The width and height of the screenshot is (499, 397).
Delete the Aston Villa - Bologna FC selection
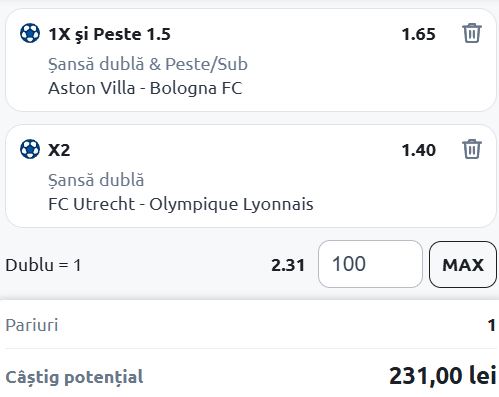pyautogui.click(x=472, y=33)
